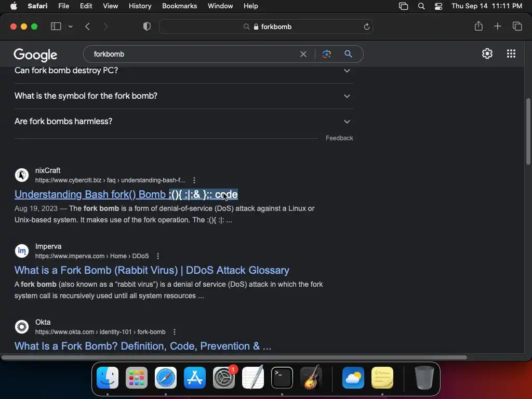Show the tab overview
This screenshot has width=532, height=399.
(517, 26)
